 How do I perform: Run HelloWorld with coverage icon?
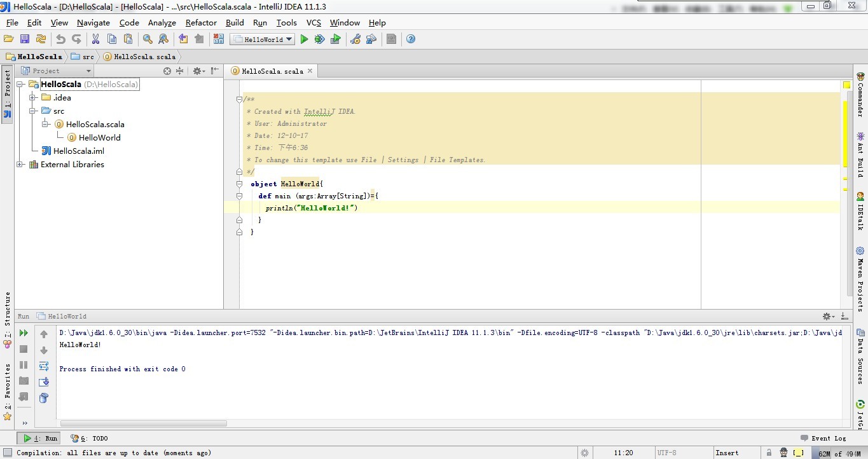pos(335,39)
